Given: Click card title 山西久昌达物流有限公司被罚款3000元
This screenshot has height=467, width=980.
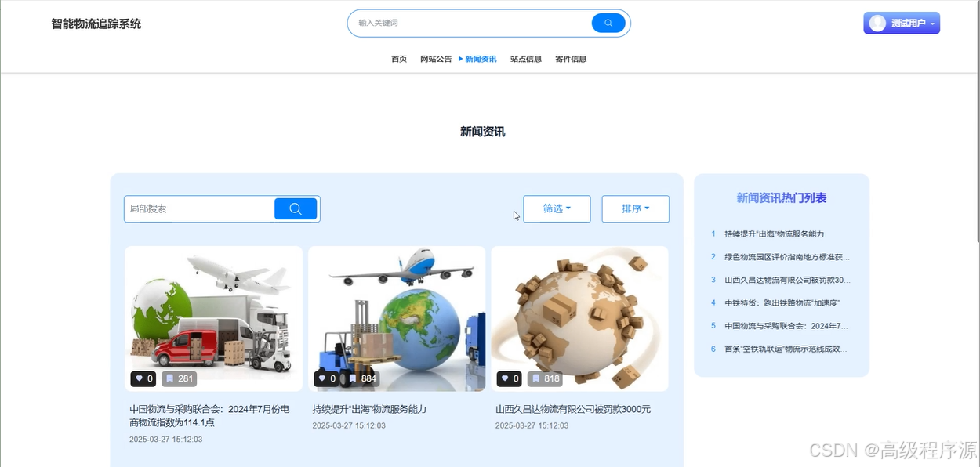Looking at the screenshot, I should click(573, 409).
